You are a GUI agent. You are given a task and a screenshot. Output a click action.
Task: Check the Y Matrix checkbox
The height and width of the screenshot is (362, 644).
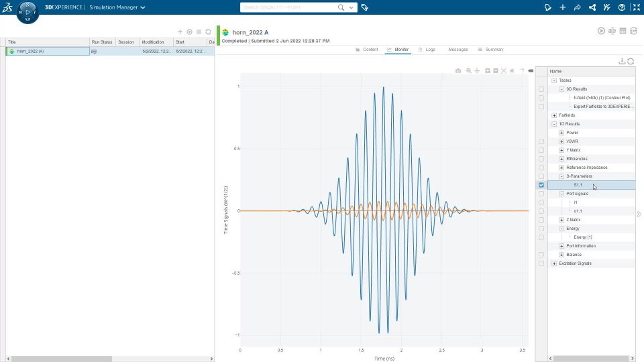tap(541, 150)
